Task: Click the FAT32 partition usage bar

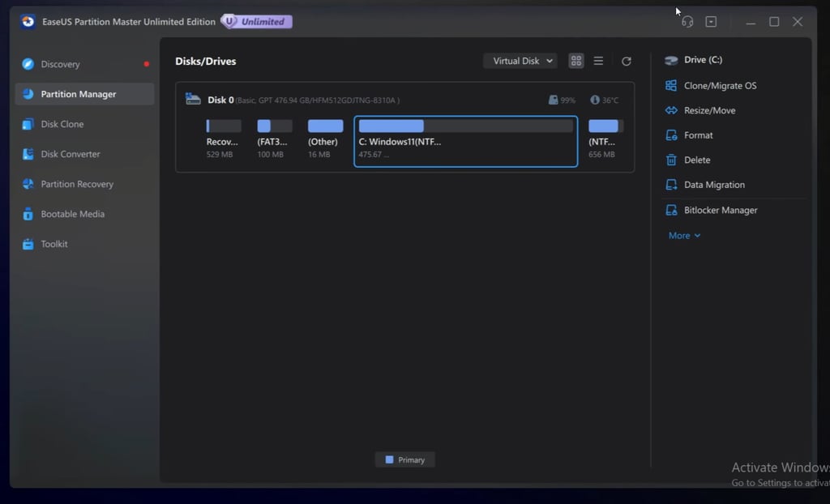Action: point(274,126)
